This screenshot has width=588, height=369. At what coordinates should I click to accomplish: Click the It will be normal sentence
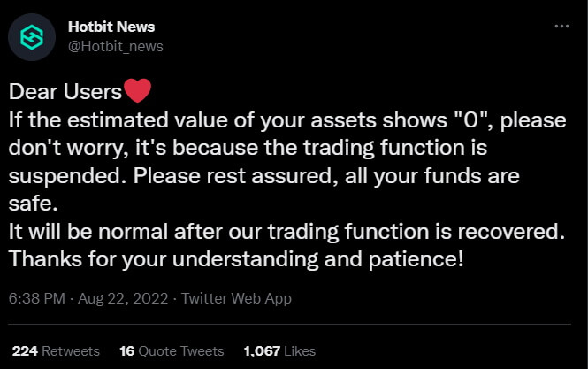point(286,231)
